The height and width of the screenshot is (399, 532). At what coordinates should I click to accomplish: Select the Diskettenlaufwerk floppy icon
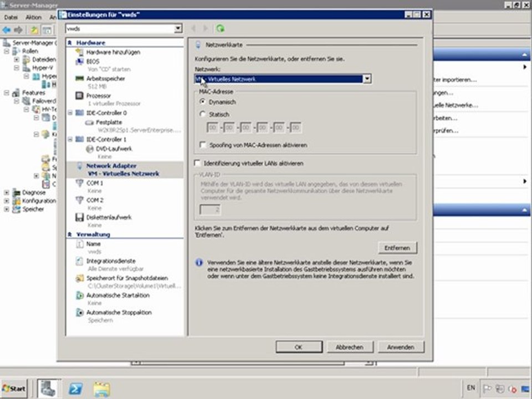[79, 217]
